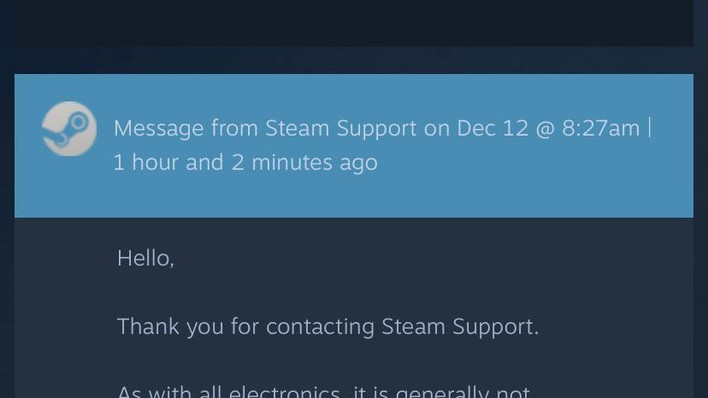Click the '@' symbol in the header
Screen dimensions: 708x398
545,129
